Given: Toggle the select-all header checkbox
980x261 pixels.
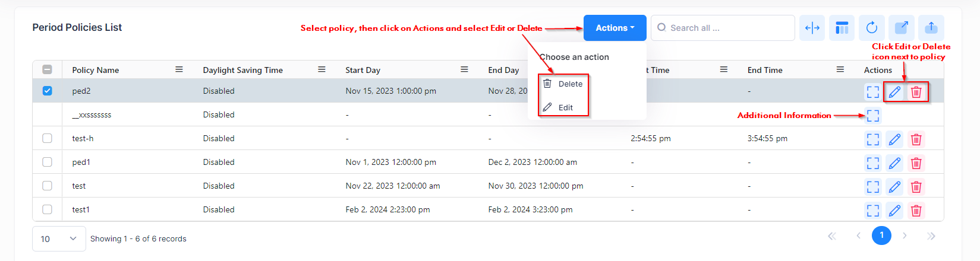Looking at the screenshot, I should click(x=48, y=69).
